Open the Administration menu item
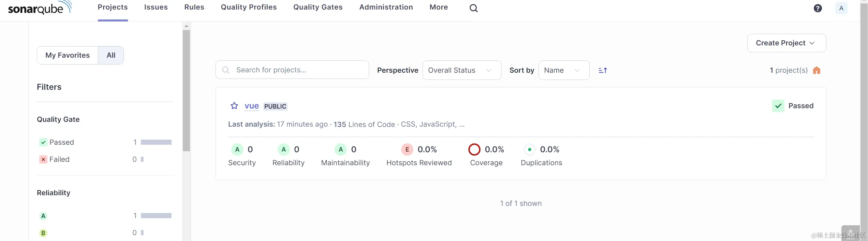This screenshot has height=241, width=868. pyautogui.click(x=386, y=7)
